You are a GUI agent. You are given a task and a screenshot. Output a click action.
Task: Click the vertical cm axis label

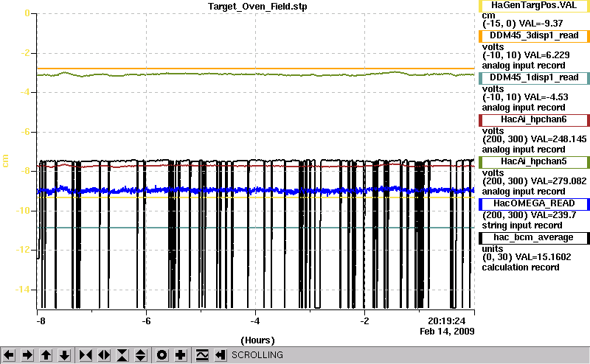coord(5,161)
